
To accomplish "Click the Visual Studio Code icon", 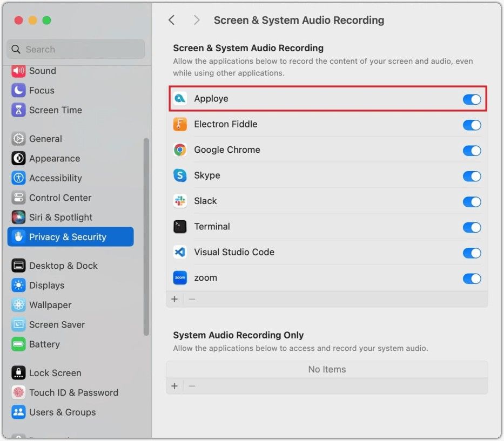I will pos(180,252).
